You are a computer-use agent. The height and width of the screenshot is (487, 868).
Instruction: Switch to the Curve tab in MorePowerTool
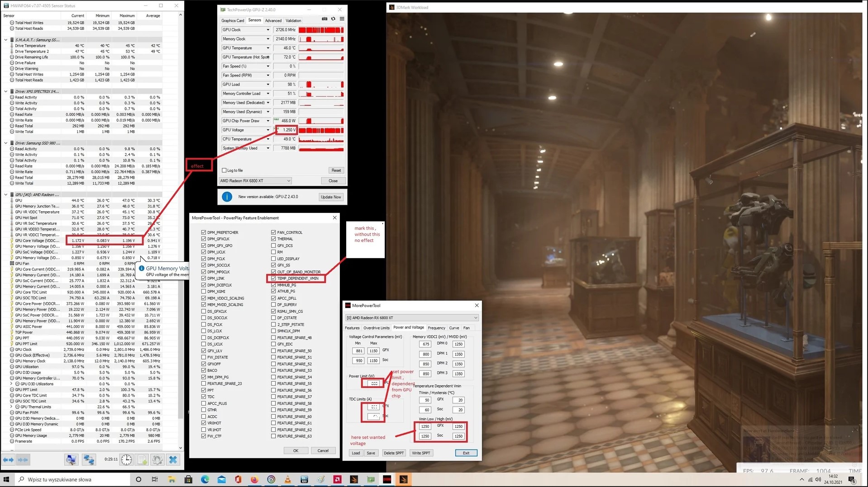454,328
